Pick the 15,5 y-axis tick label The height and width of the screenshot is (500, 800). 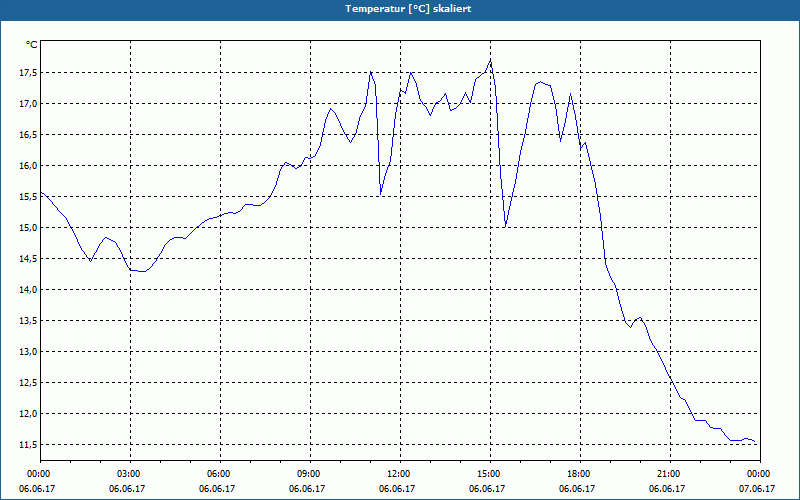(28, 197)
